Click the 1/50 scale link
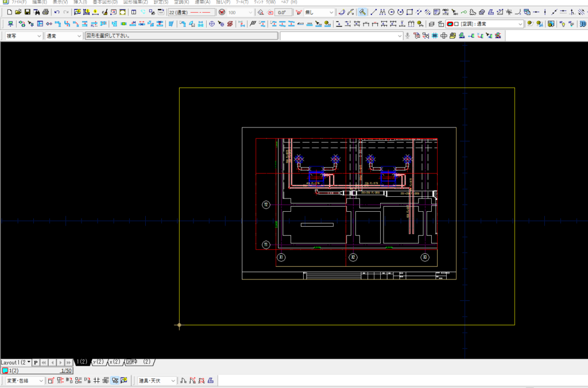The width and height of the screenshot is (588, 388). 65,371
